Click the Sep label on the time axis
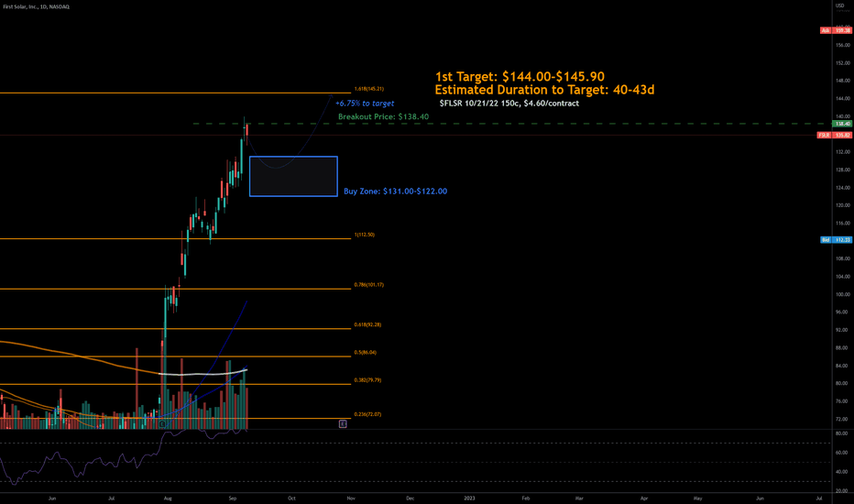The image size is (854, 504). (x=233, y=498)
